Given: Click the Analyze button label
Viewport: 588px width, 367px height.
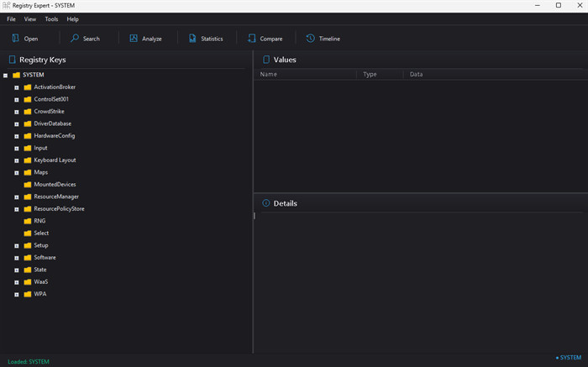Looking at the screenshot, I should pos(151,39).
